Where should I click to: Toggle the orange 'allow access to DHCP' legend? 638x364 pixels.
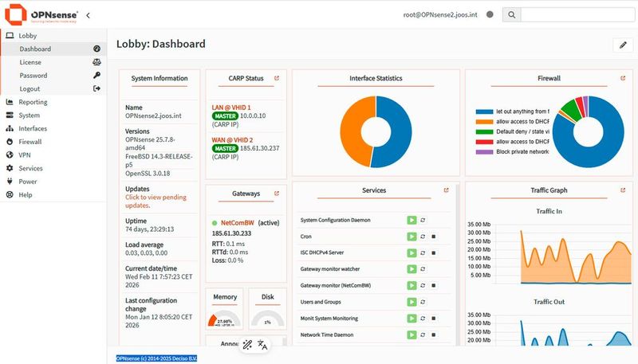512,122
